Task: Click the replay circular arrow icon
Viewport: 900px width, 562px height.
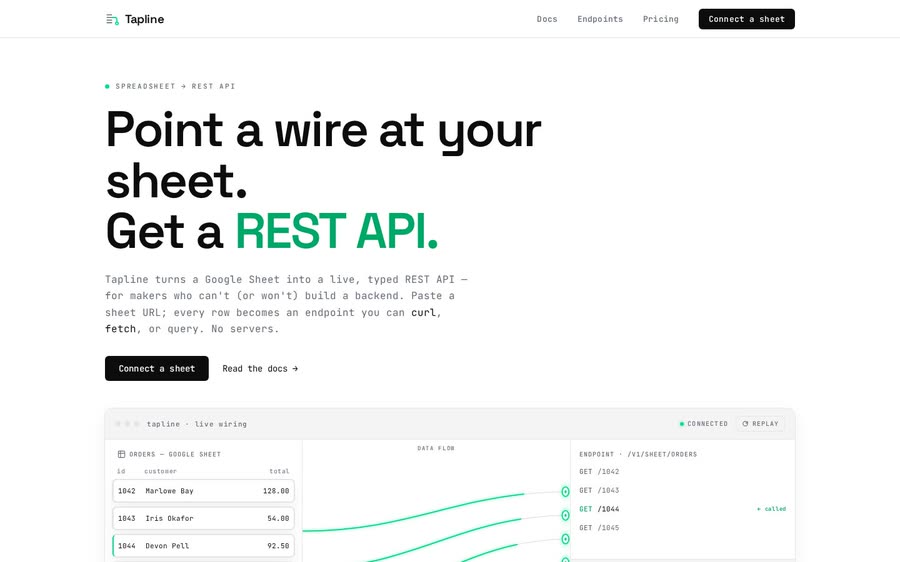Action: (x=745, y=424)
